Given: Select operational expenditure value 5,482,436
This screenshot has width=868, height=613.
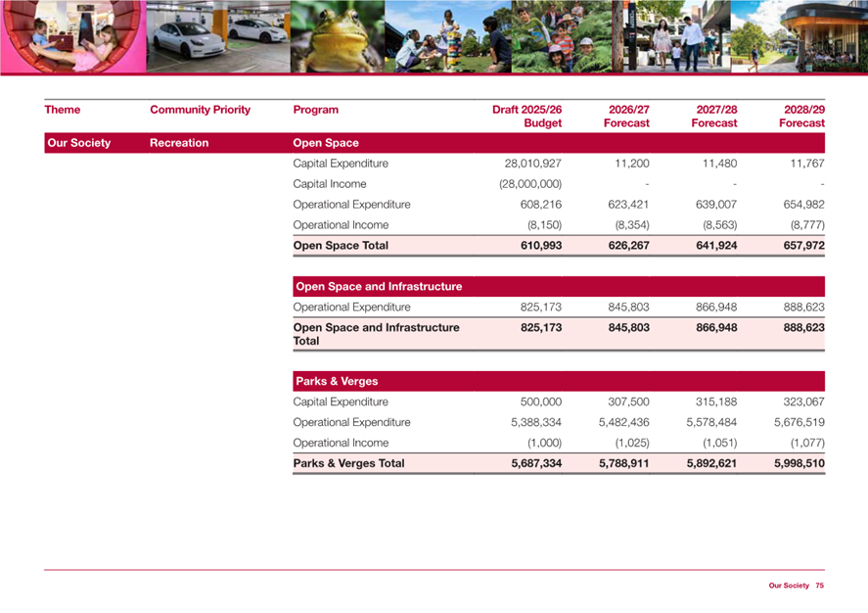Looking at the screenshot, I should pos(624,422).
